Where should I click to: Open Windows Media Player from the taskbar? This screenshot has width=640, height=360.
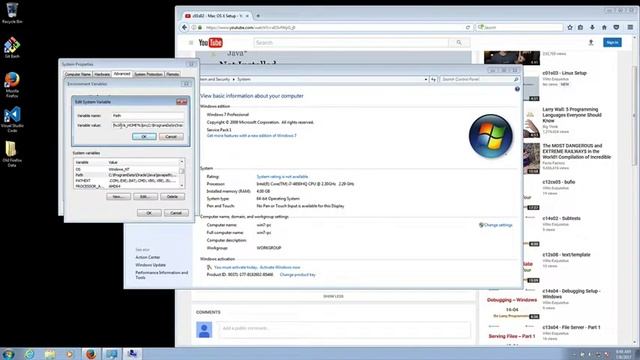[70, 354]
